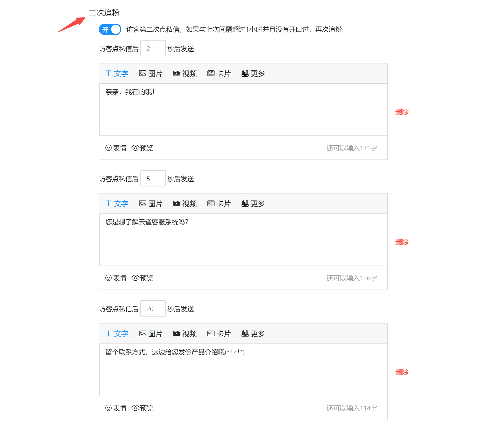Open 更多 options in second editor
The height and width of the screenshot is (427, 504).
coord(253,204)
